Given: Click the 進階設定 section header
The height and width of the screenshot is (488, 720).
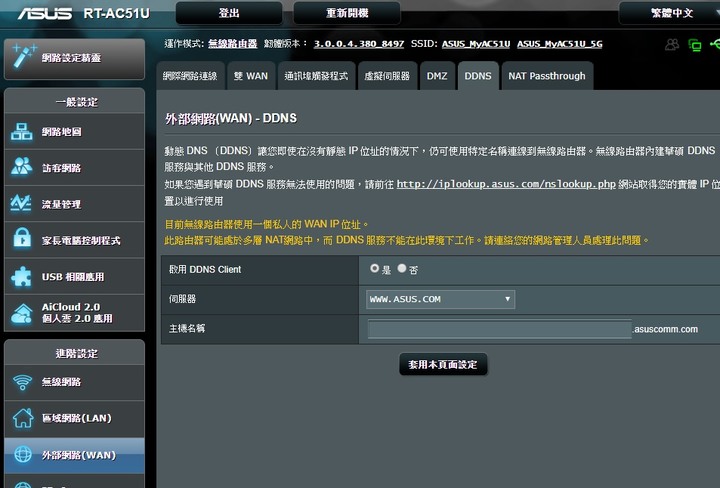Looking at the screenshot, I should (x=77, y=353).
